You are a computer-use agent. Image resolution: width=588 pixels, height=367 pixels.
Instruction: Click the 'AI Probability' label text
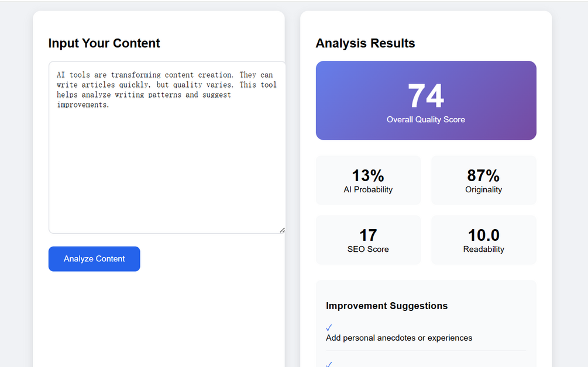click(x=368, y=189)
